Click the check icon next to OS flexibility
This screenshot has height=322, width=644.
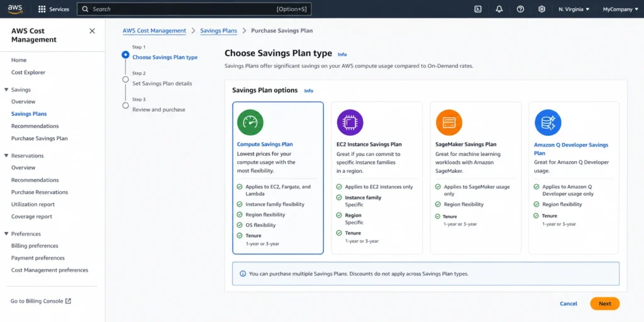point(240,225)
